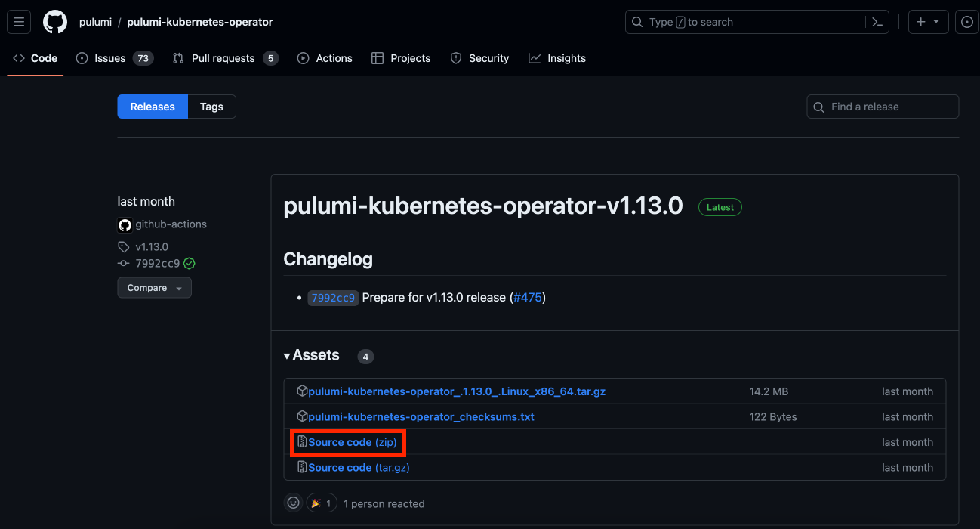Open pulumi-kubernetes-operator repository link

pyautogui.click(x=200, y=22)
